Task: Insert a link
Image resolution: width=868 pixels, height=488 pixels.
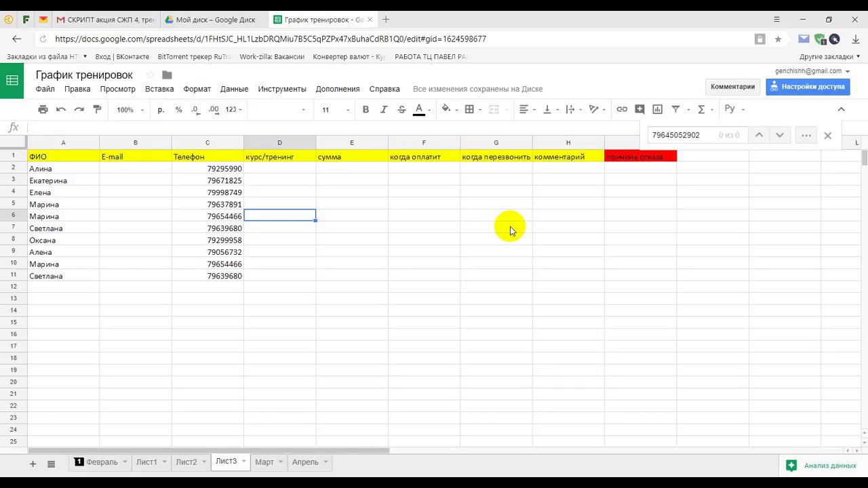Action: click(x=622, y=109)
